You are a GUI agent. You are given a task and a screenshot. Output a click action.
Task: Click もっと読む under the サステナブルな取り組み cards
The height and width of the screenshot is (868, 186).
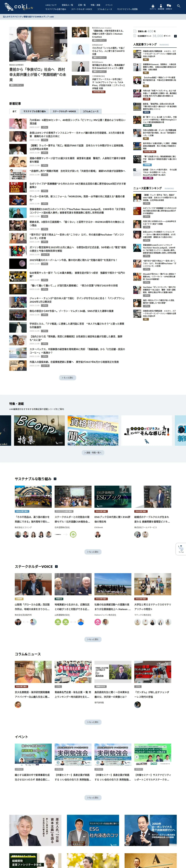(x=93, y=552)
